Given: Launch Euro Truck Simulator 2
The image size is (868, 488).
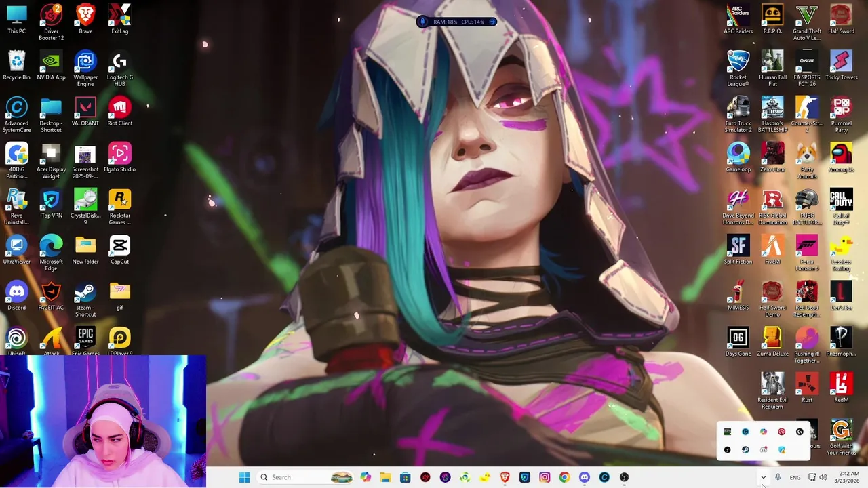Looking at the screenshot, I should pos(738,115).
